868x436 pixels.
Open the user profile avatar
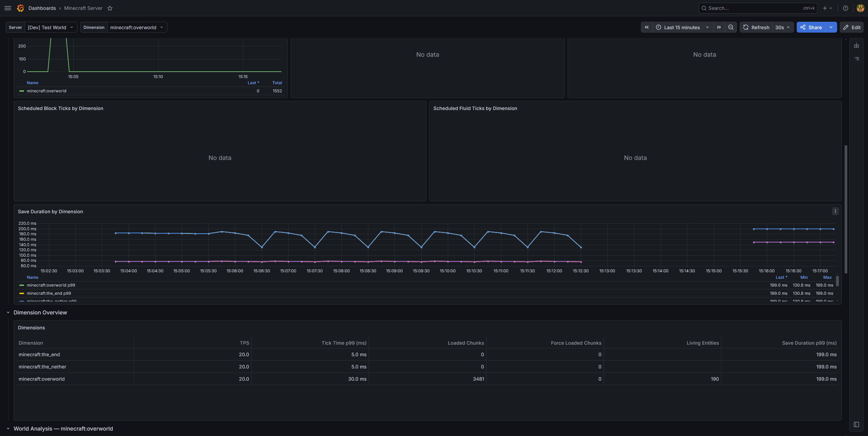click(860, 8)
